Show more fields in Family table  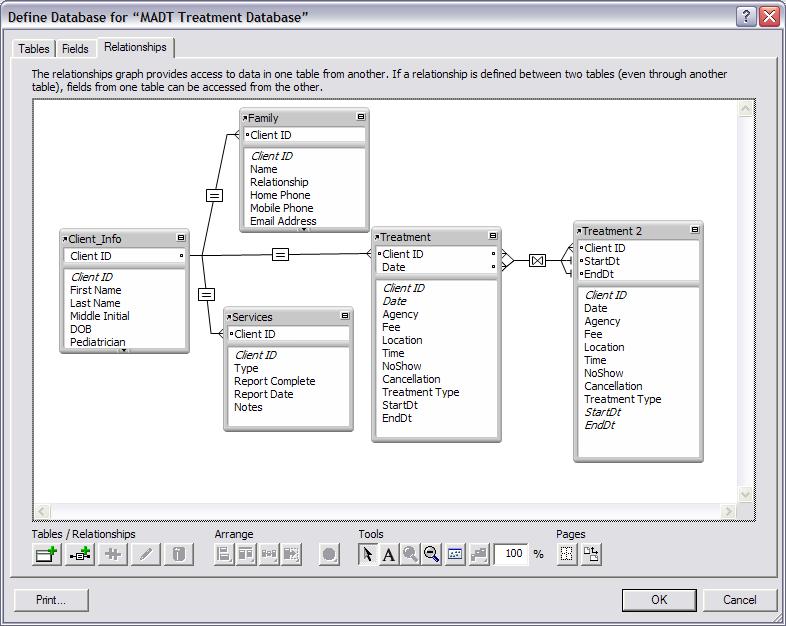click(304, 229)
